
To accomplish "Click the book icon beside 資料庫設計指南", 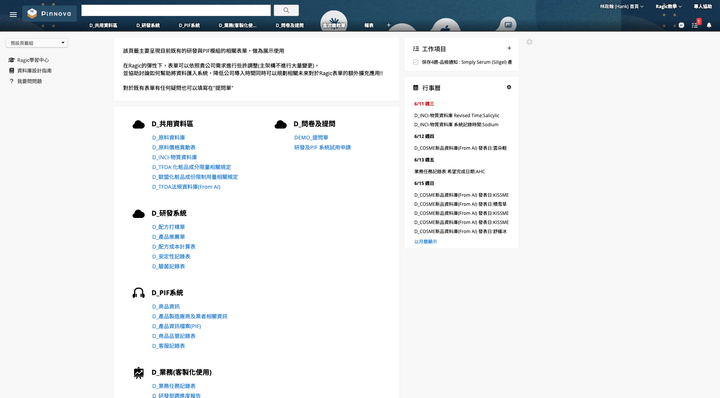I will 11,71.
